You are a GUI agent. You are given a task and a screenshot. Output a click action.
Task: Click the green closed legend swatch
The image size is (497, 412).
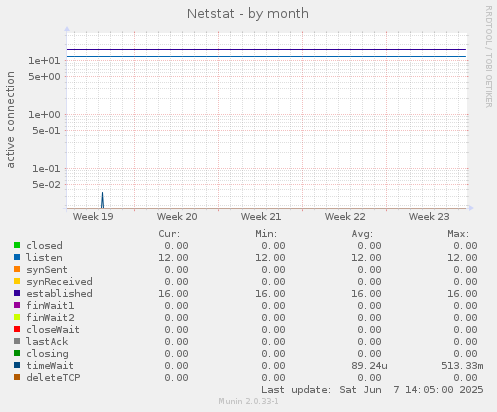click(x=17, y=245)
